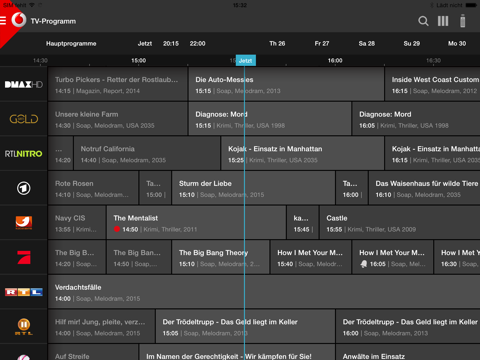The width and height of the screenshot is (480, 360).
Task: Switch view with the columns icon
Action: 443,21
